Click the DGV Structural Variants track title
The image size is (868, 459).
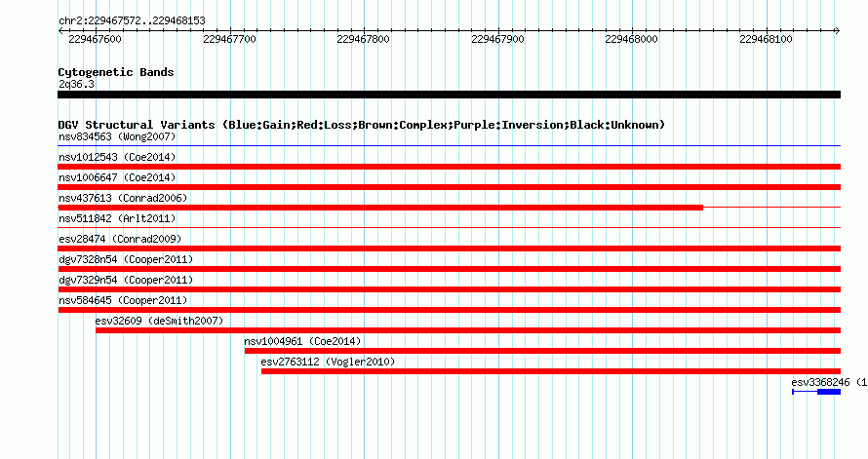click(x=361, y=125)
